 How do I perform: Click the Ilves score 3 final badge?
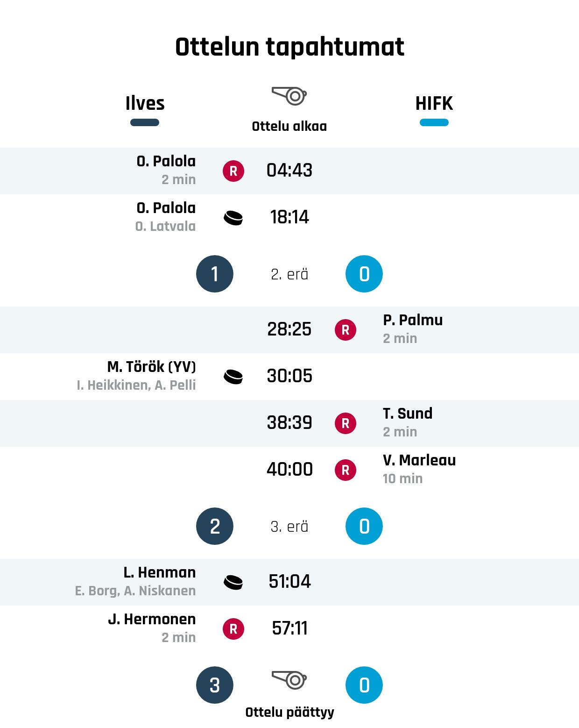(x=215, y=685)
